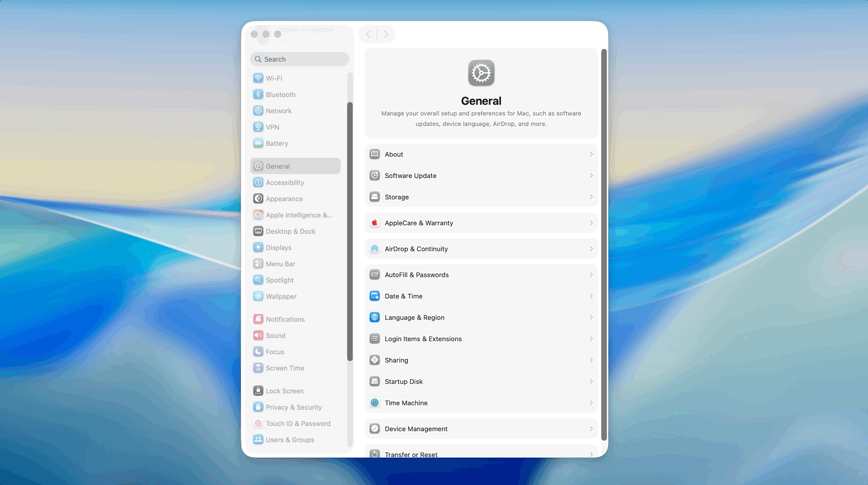Screen dimensions: 868x485
Task: Click the Language & Region globe icon
Action: (x=375, y=317)
